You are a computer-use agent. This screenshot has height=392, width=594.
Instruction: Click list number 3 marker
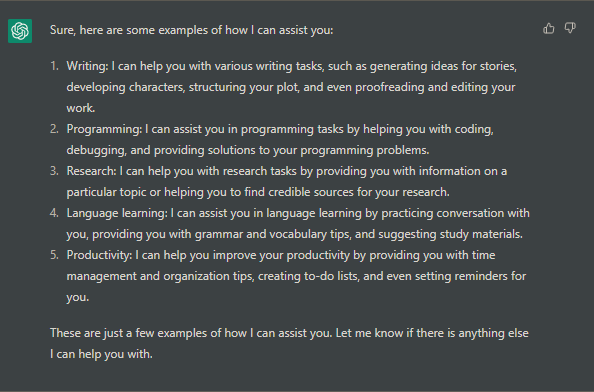click(x=55, y=171)
